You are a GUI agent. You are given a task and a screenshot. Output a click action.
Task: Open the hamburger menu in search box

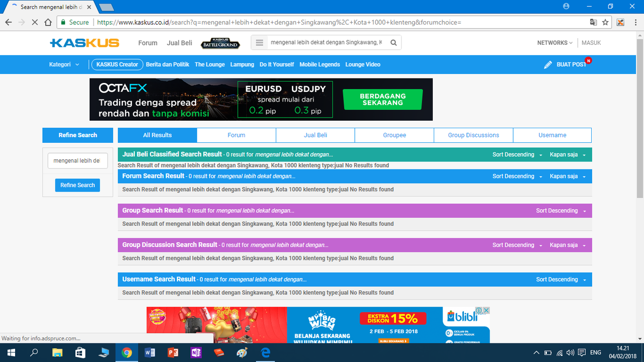[x=260, y=43]
